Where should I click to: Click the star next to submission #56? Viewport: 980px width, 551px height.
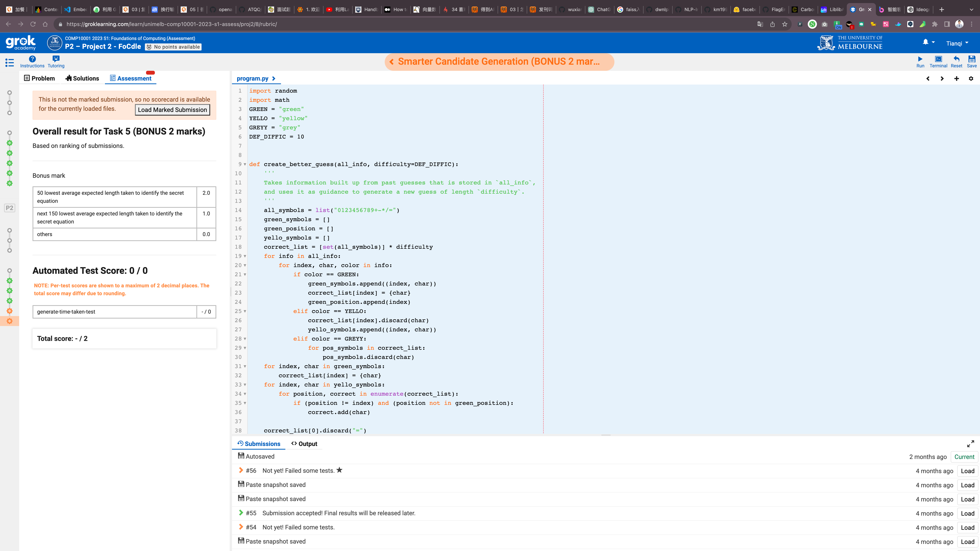(339, 470)
